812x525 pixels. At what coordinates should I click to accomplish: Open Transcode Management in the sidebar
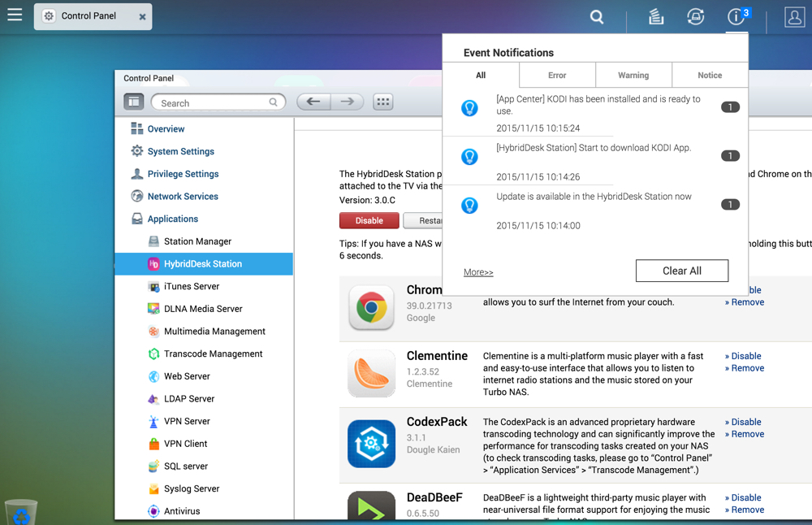(x=204, y=354)
